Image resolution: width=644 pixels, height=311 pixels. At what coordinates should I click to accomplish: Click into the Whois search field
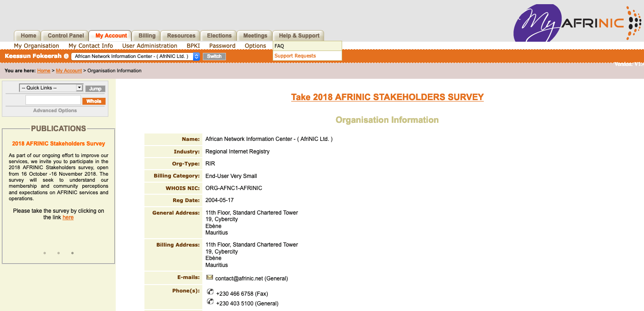(x=53, y=100)
